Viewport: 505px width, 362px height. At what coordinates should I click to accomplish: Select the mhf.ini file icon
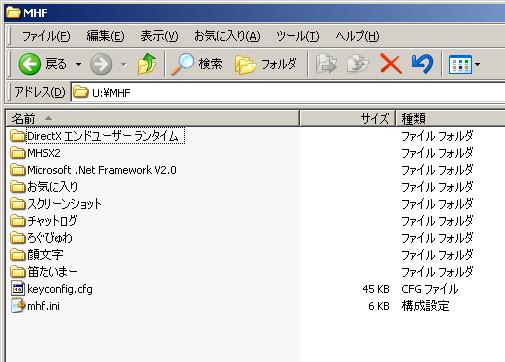(x=18, y=306)
